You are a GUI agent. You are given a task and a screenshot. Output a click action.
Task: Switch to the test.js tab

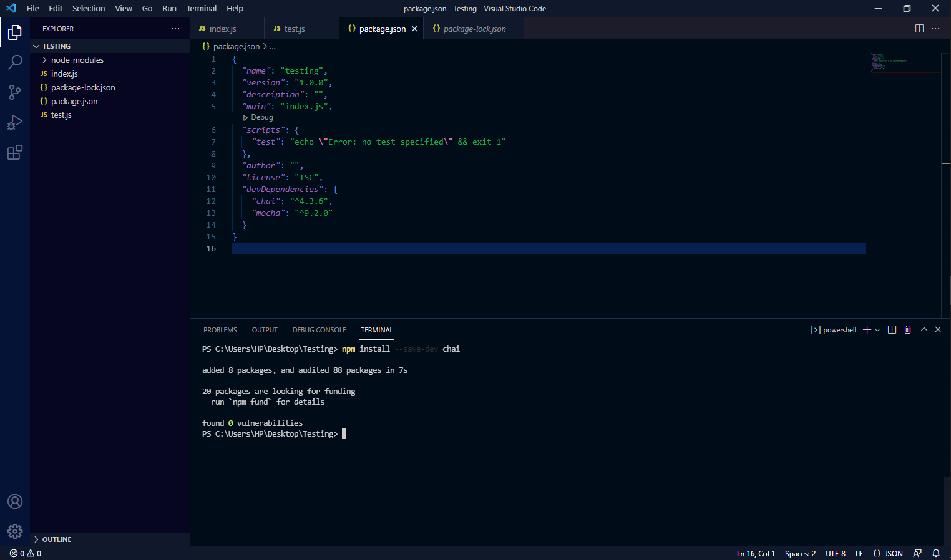click(x=295, y=28)
